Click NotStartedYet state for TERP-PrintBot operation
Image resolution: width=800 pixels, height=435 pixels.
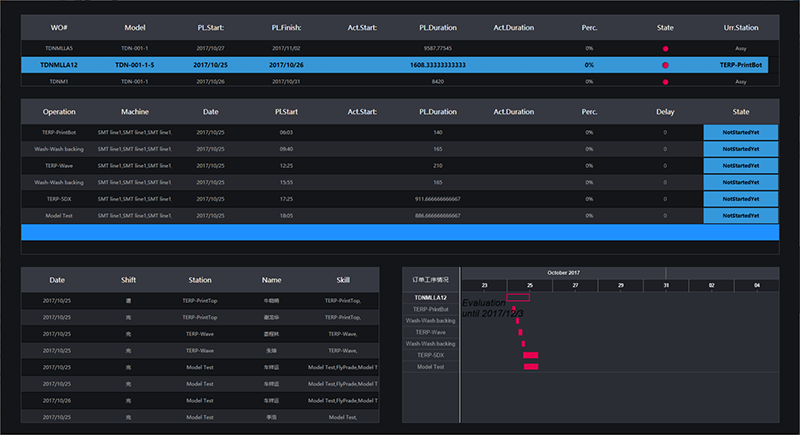tap(741, 132)
